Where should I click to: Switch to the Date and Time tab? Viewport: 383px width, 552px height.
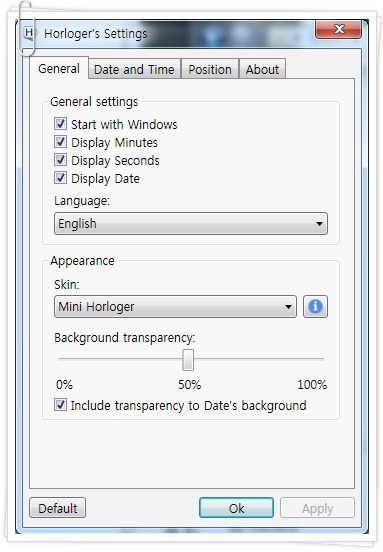134,69
